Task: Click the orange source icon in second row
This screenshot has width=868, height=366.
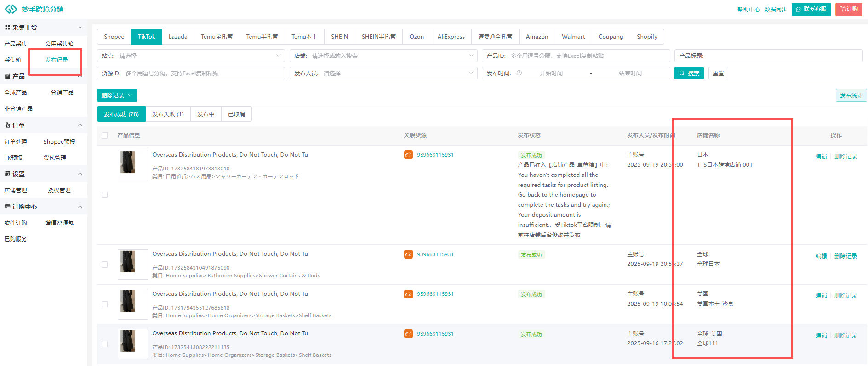Action: pos(408,254)
